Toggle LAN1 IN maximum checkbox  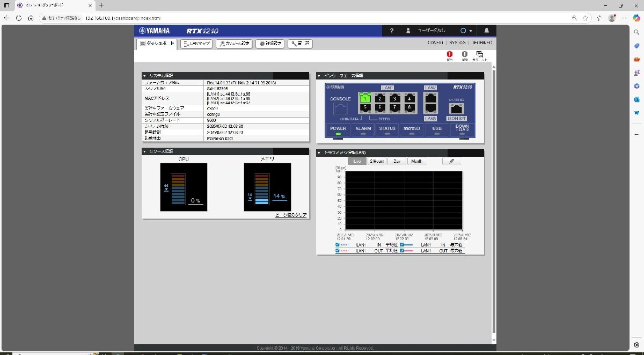tap(402, 245)
